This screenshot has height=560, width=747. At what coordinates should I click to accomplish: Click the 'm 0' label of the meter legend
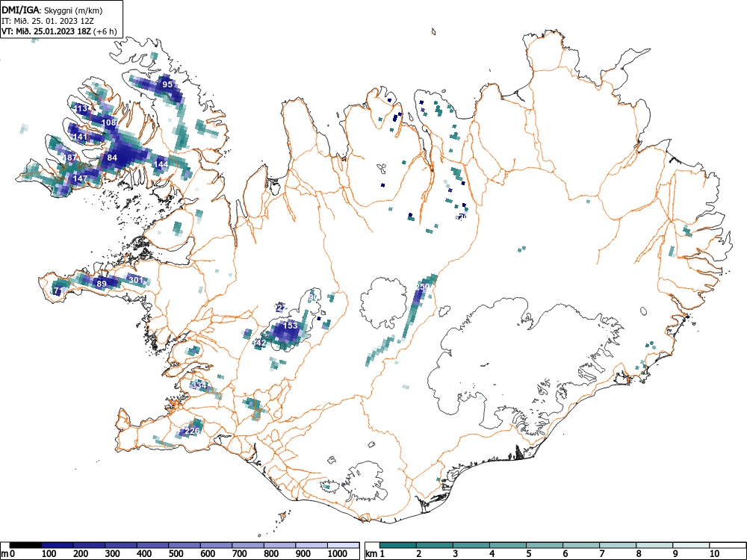(8, 554)
